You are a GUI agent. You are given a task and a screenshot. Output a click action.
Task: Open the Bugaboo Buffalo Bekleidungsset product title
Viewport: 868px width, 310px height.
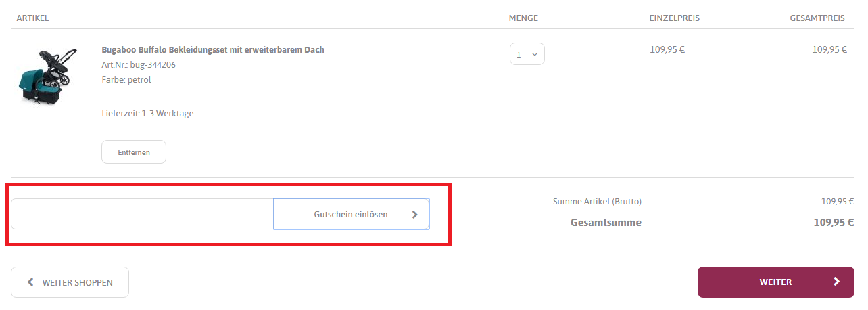(212, 50)
